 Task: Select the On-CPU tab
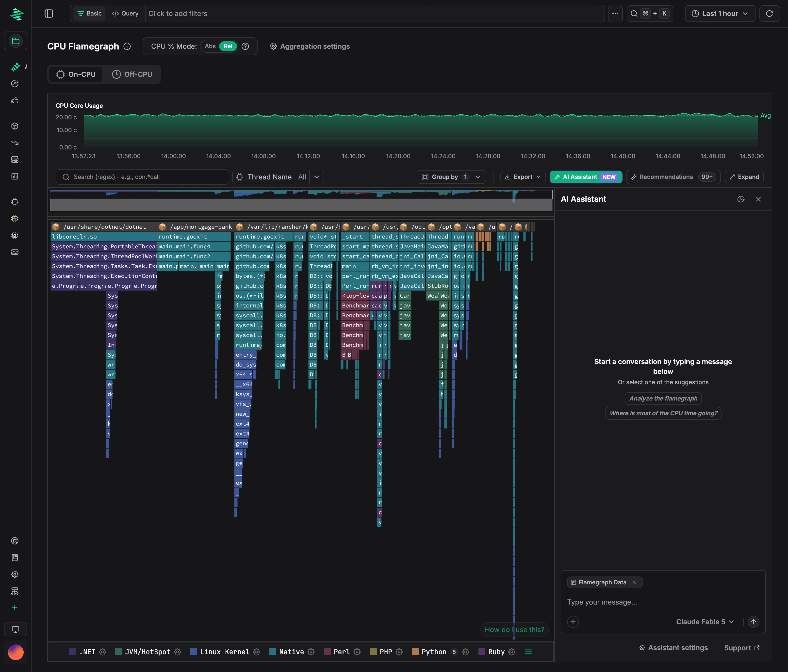click(76, 75)
